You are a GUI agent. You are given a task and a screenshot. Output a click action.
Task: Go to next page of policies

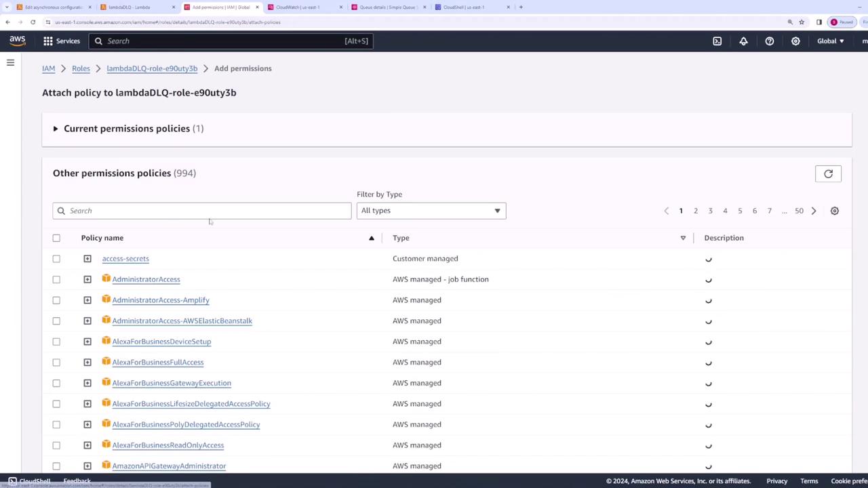(x=814, y=211)
